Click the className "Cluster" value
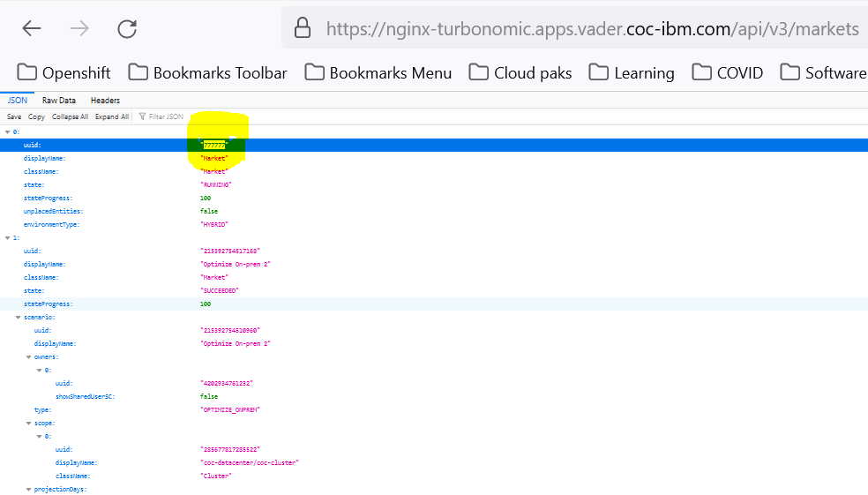Viewport: 868px width, 495px height. pyautogui.click(x=216, y=476)
